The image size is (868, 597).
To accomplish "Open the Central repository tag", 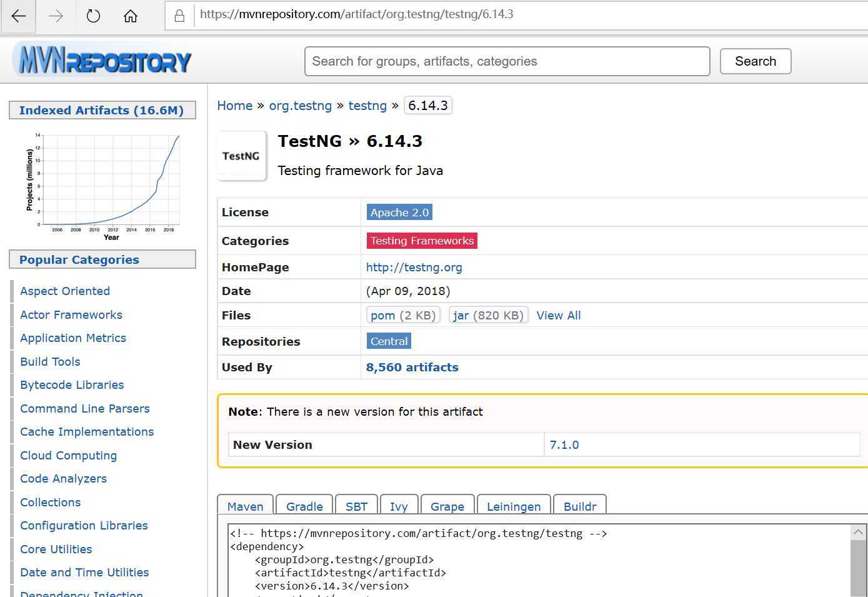I will pos(389,341).
